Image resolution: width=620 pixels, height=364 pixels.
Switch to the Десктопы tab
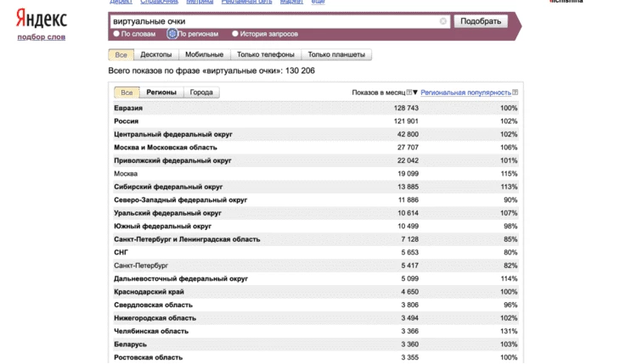coord(156,54)
